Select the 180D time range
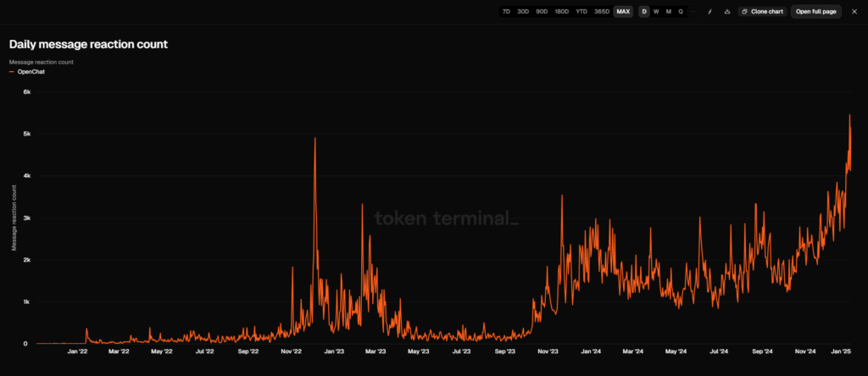 coord(562,12)
